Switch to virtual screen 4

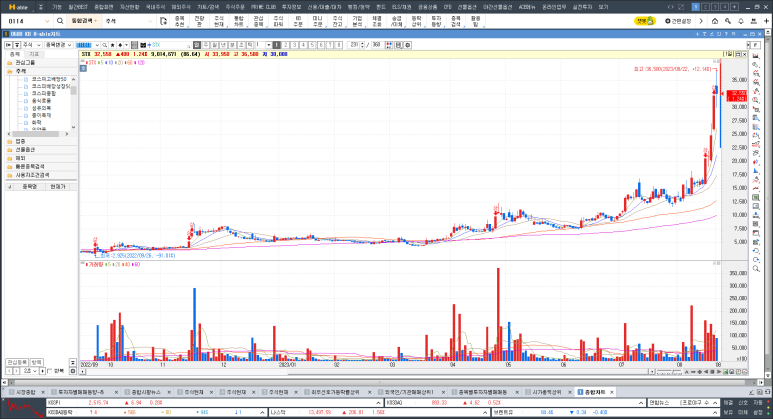point(724,7)
